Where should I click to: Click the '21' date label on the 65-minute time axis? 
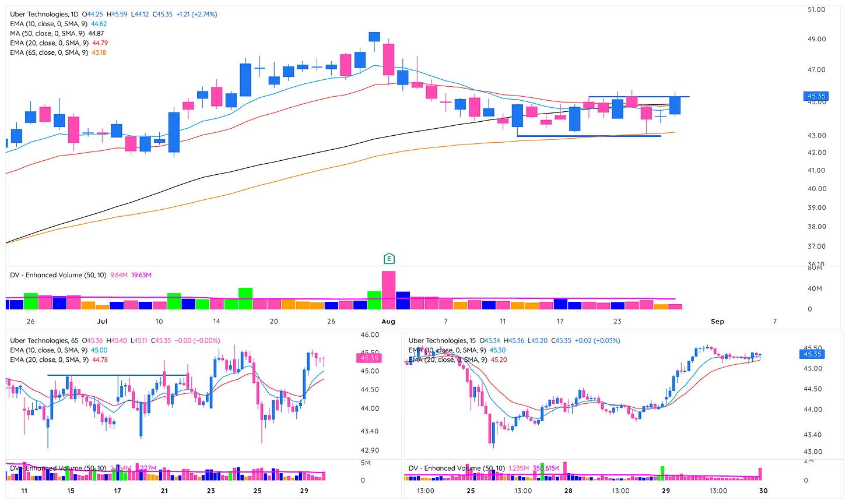tap(164, 491)
